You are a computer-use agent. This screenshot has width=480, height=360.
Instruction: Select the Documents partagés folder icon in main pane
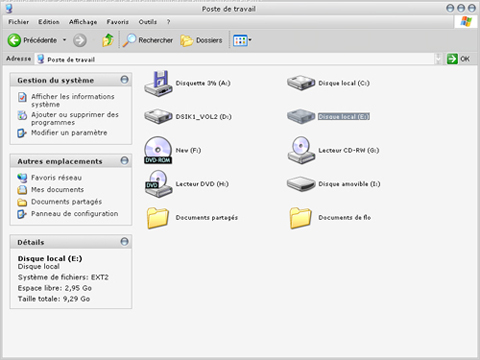coord(158,218)
